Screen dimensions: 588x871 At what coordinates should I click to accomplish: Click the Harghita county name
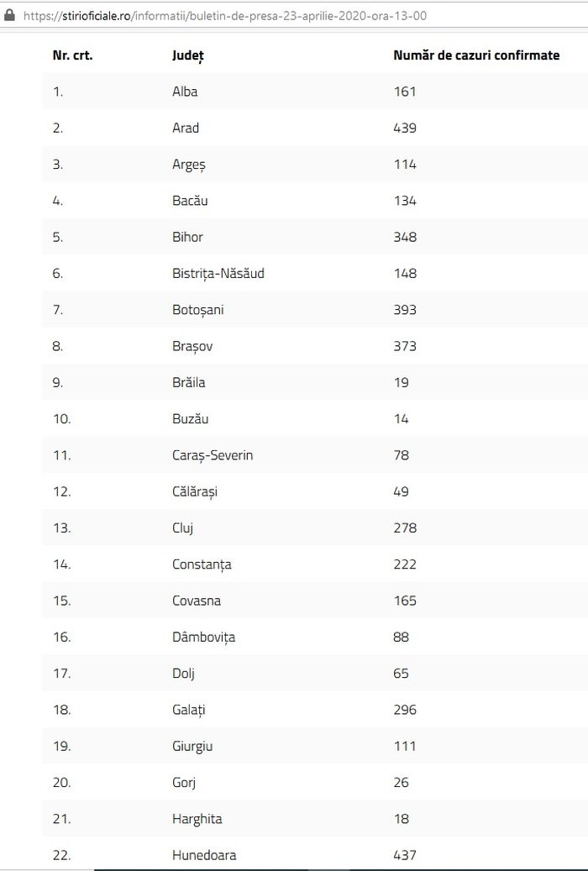[197, 819]
